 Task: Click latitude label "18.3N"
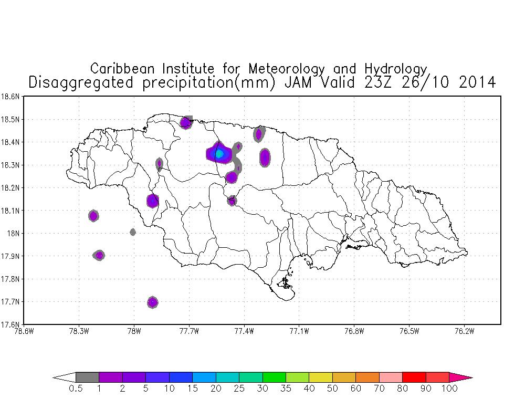(x=10, y=165)
